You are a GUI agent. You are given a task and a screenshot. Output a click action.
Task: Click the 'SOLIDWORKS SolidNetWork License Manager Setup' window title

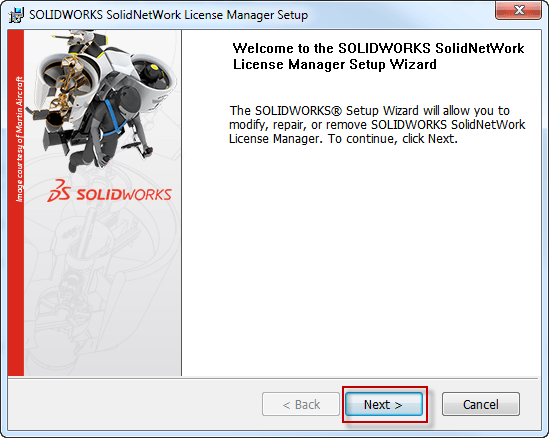[168, 15]
